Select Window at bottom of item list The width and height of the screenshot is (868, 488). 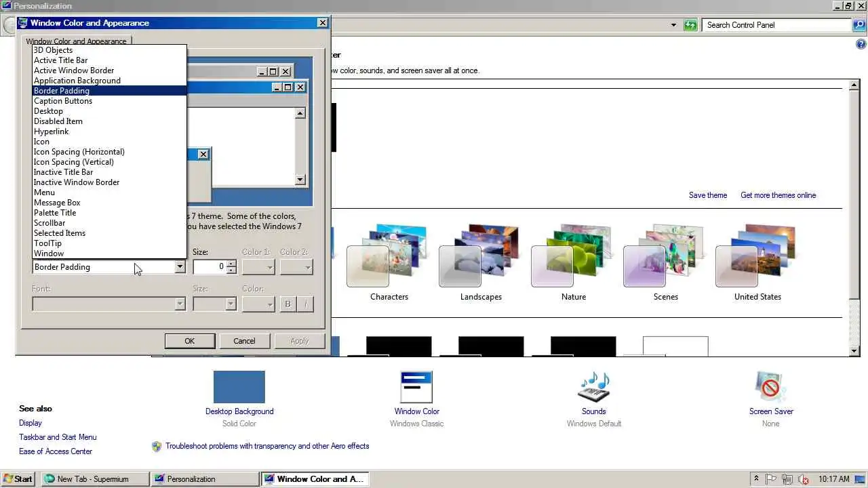point(109,253)
